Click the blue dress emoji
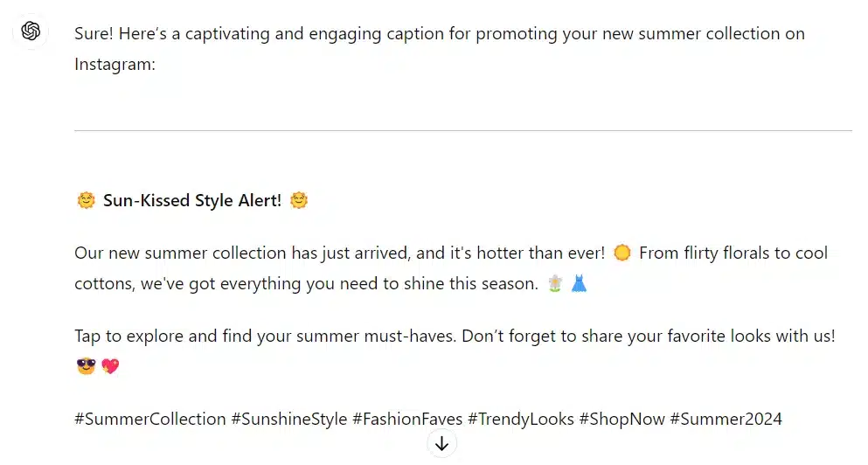Image resolution: width=868 pixels, height=465 pixels. [579, 284]
